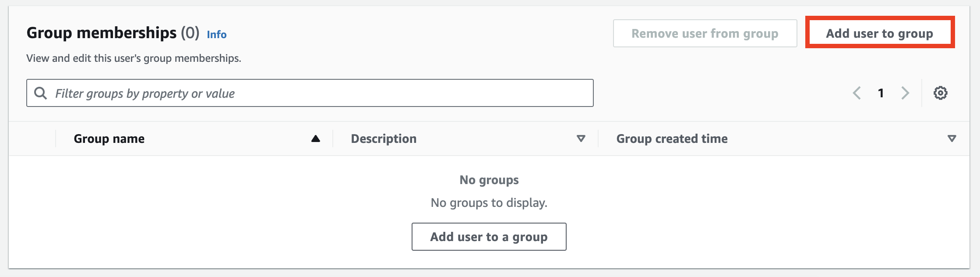Click Group name ascending sort arrow
This screenshot has height=277, width=980.
(x=315, y=139)
